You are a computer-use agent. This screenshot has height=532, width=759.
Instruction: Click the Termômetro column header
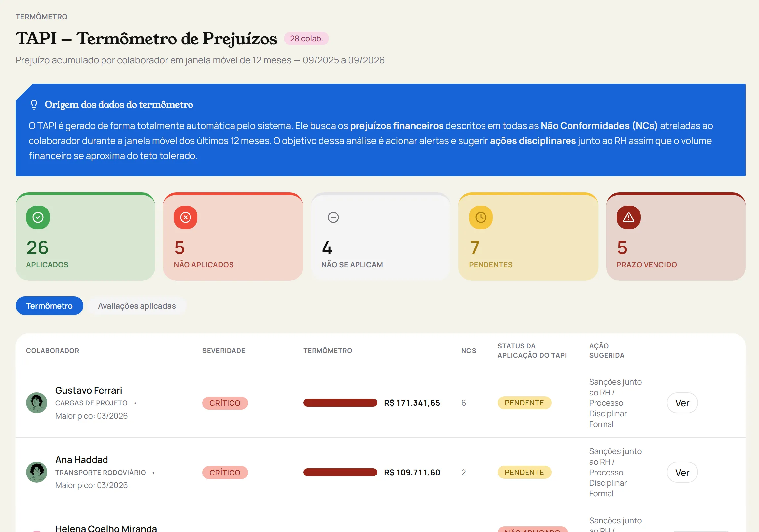tap(328, 351)
